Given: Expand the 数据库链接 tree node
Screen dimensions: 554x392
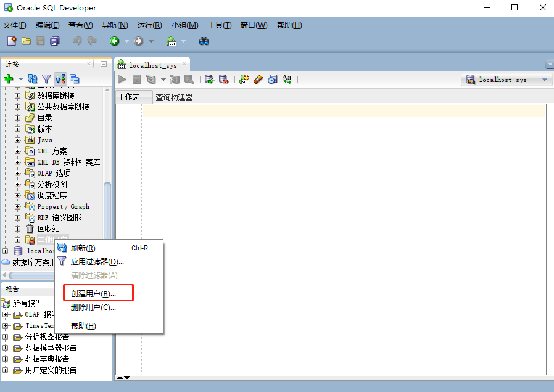Looking at the screenshot, I should pos(17,96).
